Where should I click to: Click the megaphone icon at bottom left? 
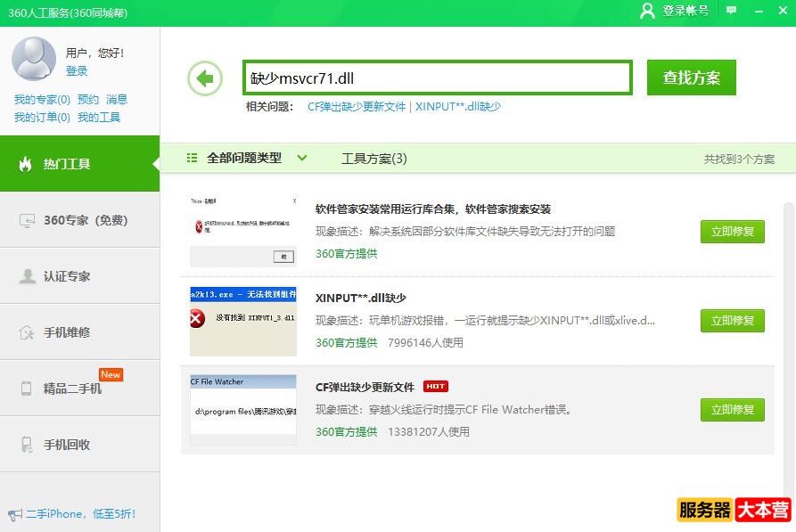pos(15,514)
